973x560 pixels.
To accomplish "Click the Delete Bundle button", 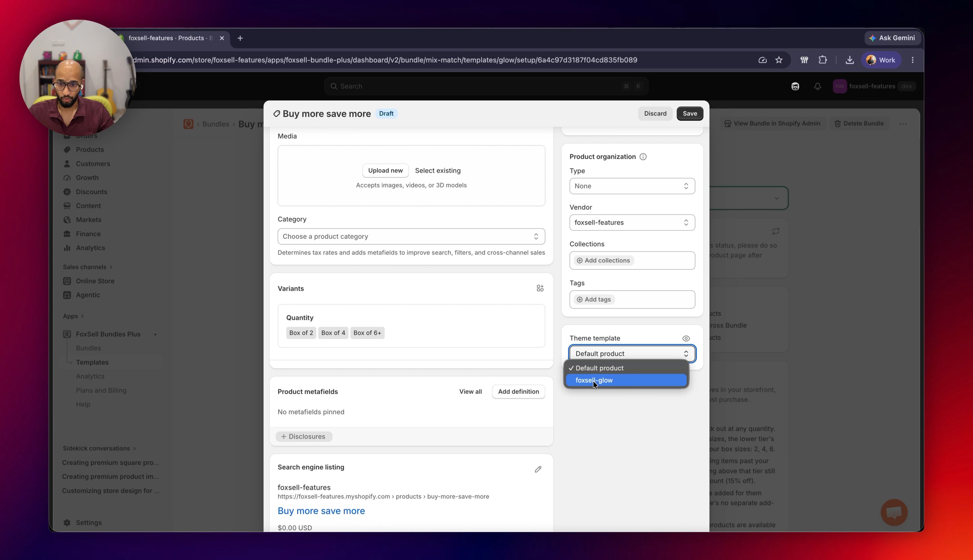I will coord(859,124).
